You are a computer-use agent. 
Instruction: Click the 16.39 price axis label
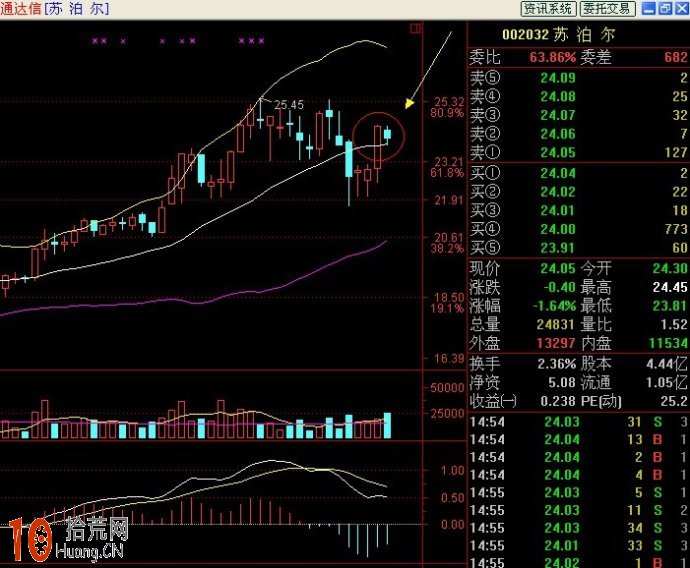pos(449,359)
